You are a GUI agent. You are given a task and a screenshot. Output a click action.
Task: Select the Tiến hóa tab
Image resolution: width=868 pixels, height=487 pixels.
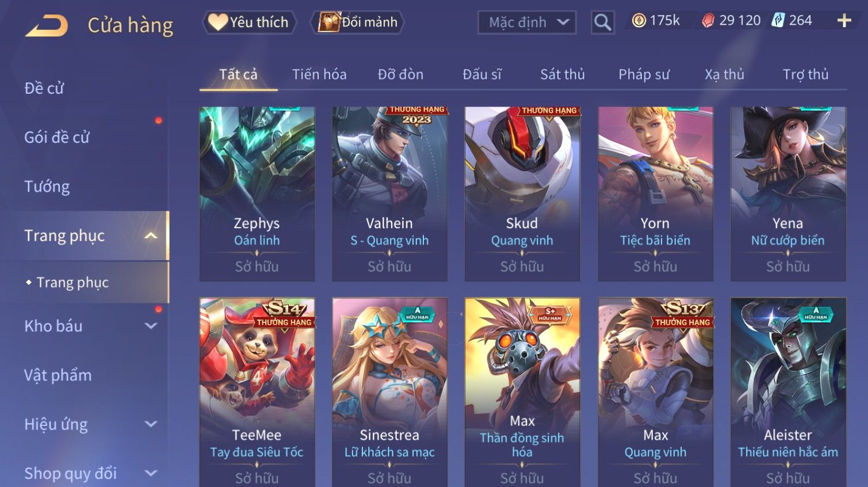pyautogui.click(x=319, y=74)
